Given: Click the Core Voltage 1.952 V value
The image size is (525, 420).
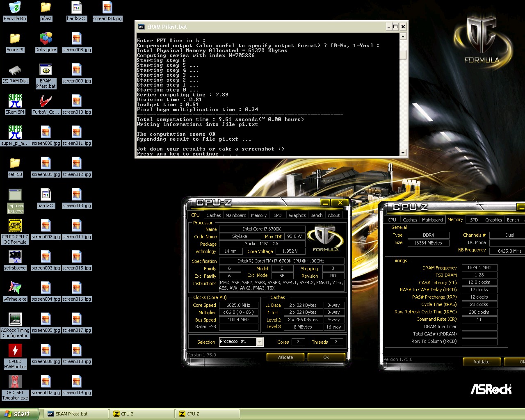Looking at the screenshot, I should (x=290, y=251).
